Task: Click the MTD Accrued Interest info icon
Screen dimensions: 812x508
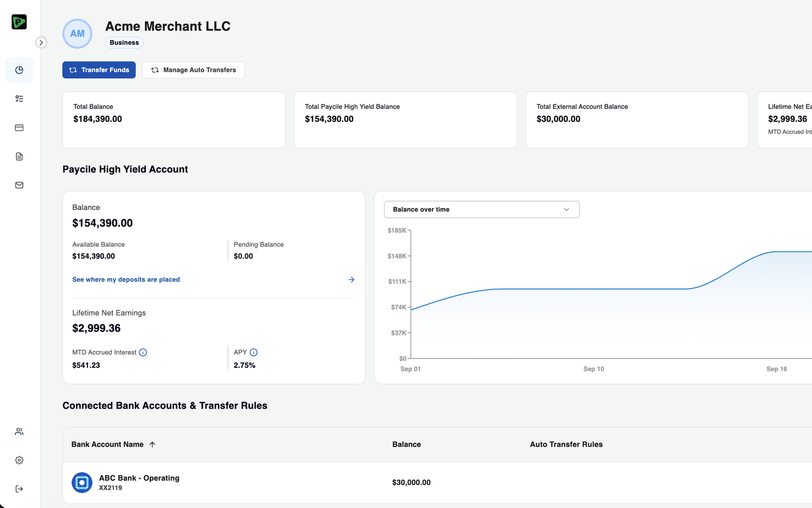Action: click(x=143, y=352)
